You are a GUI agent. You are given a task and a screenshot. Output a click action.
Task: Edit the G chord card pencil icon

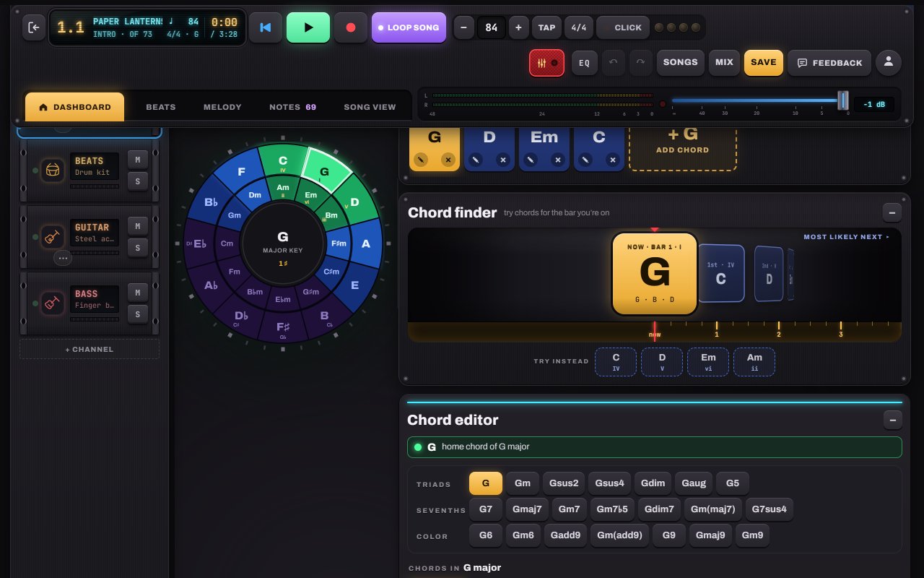click(420, 160)
